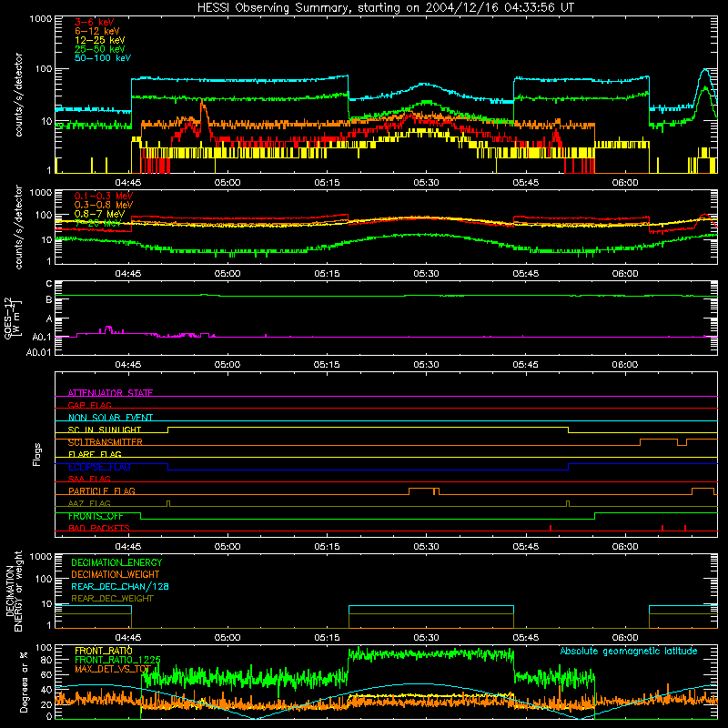Click the 05:45 tick under the Flags panel
This screenshot has height=728, width=728.
click(526, 547)
